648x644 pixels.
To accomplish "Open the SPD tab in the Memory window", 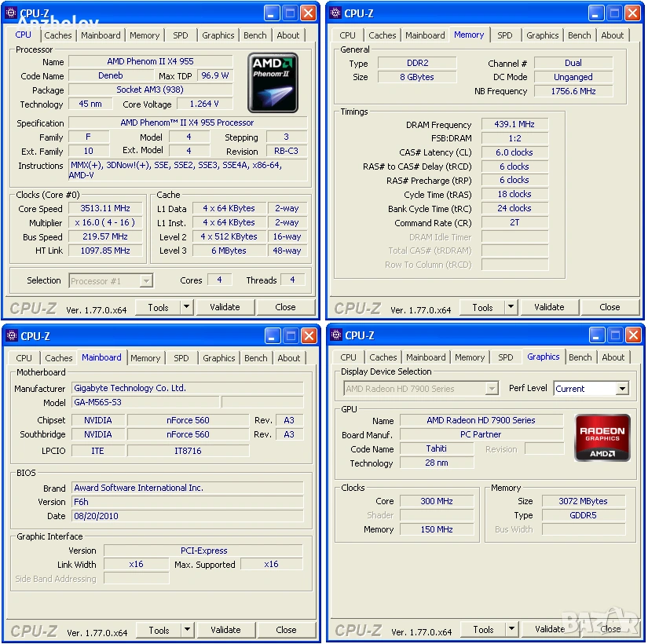I will pos(505,35).
